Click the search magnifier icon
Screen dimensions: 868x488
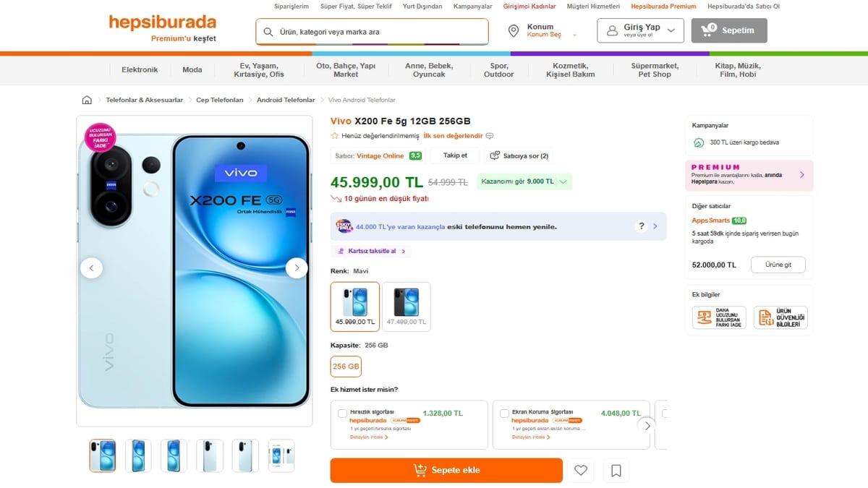(268, 30)
